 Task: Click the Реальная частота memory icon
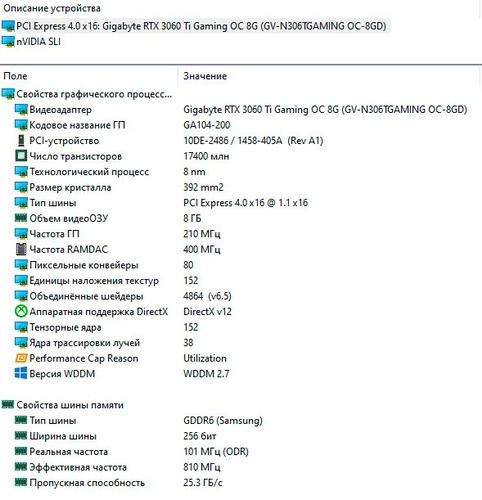click(x=21, y=451)
